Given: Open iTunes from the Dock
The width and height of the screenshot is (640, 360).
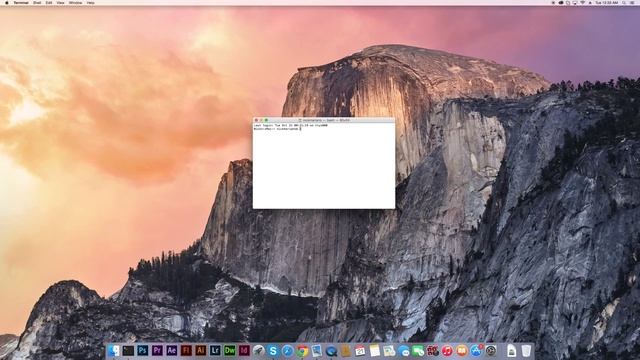Looking at the screenshot, I should point(447,351).
